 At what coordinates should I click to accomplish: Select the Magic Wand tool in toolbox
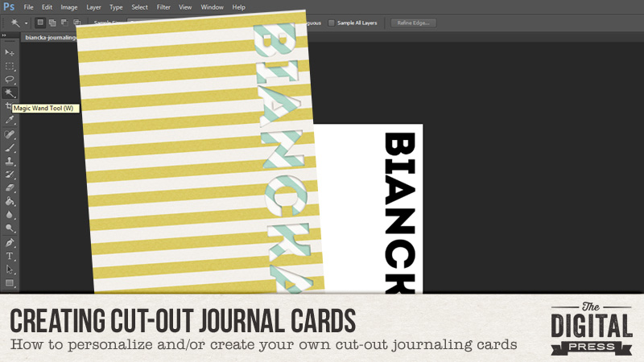click(x=10, y=93)
